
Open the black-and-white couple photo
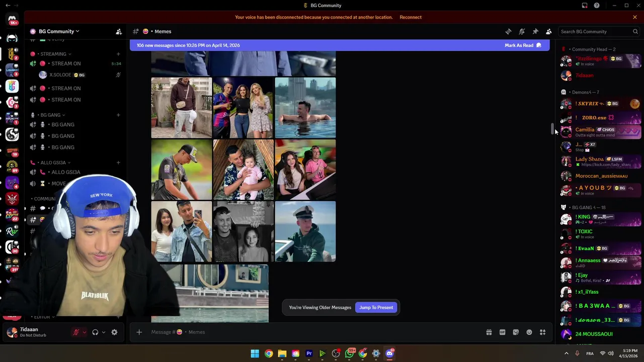click(x=244, y=231)
